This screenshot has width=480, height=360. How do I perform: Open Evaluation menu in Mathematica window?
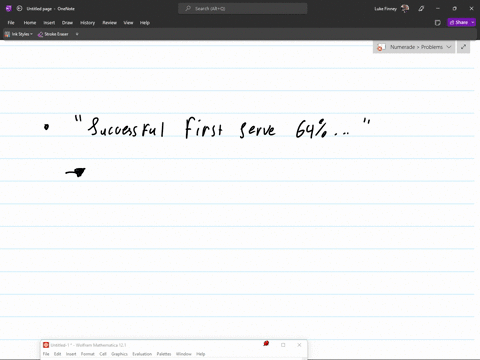point(142,354)
